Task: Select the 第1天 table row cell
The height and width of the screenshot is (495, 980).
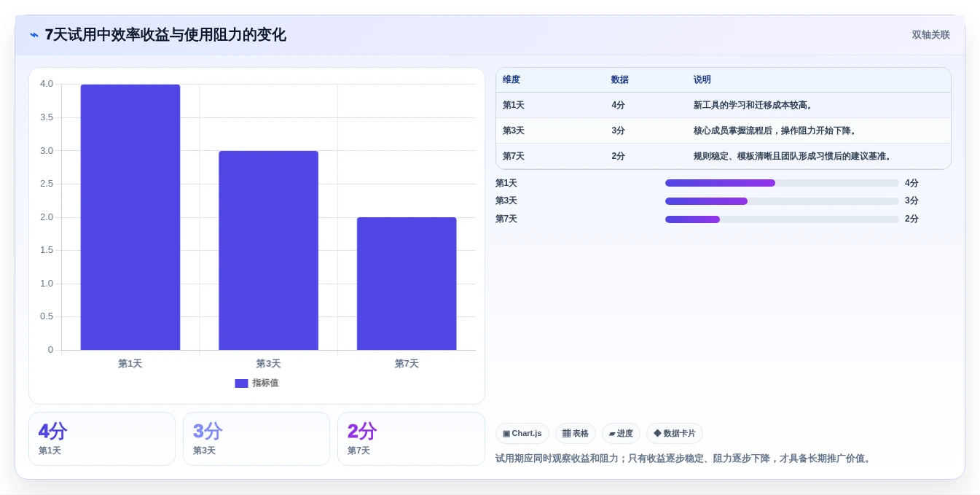Action: click(x=514, y=106)
